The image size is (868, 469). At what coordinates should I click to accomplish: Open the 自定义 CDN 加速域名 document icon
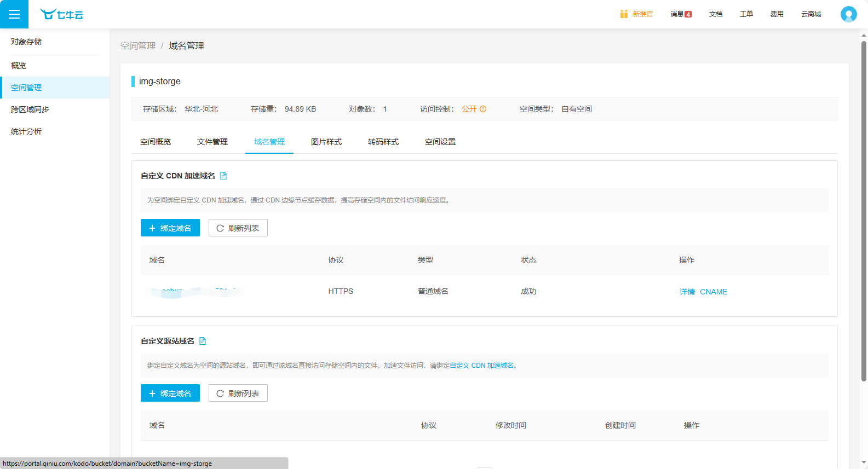223,176
